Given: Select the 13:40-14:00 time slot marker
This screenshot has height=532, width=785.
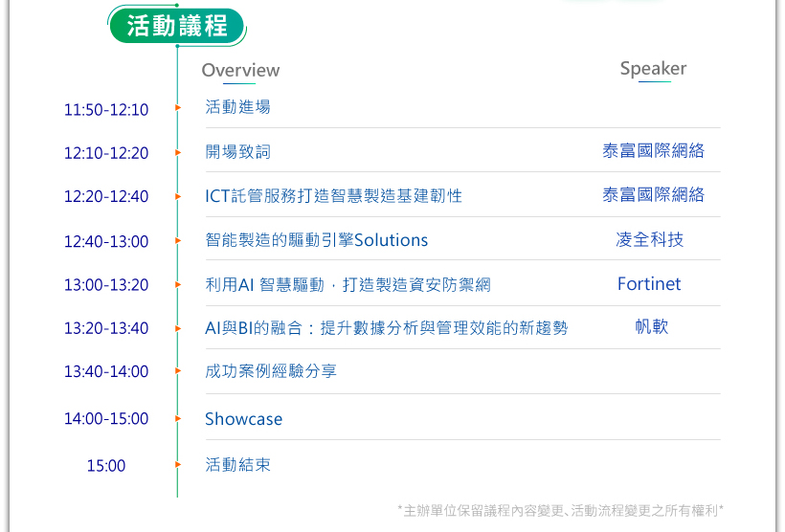Looking at the screenshot, I should tap(106, 371).
